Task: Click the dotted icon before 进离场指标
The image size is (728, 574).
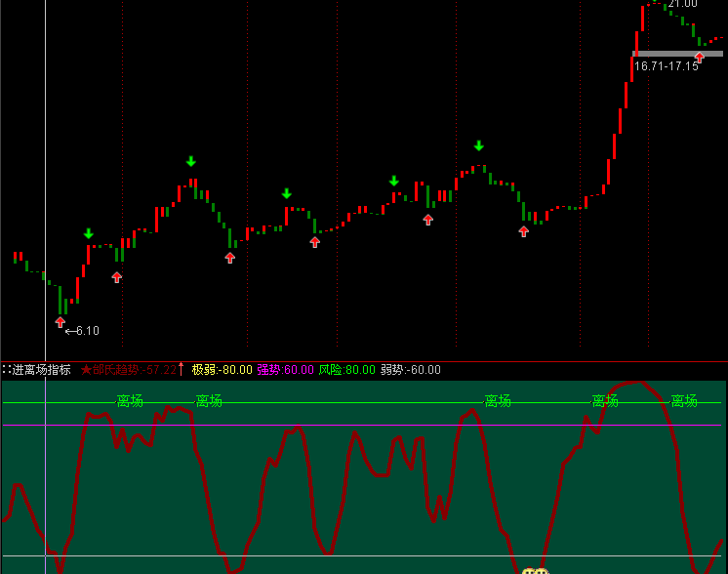Action: pyautogui.click(x=7, y=370)
